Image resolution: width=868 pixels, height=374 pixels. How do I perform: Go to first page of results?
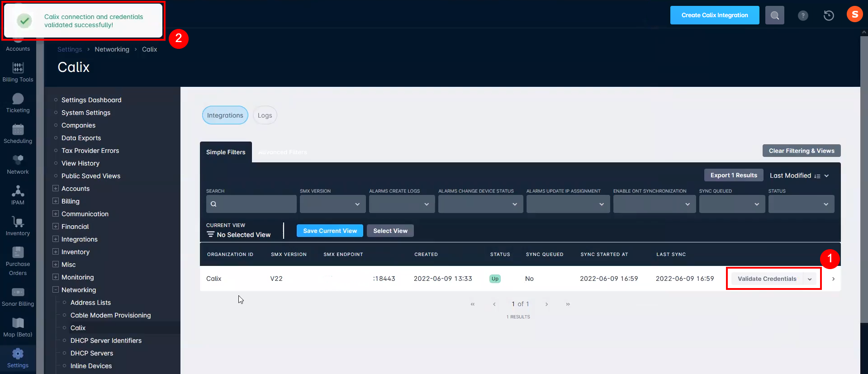472,304
